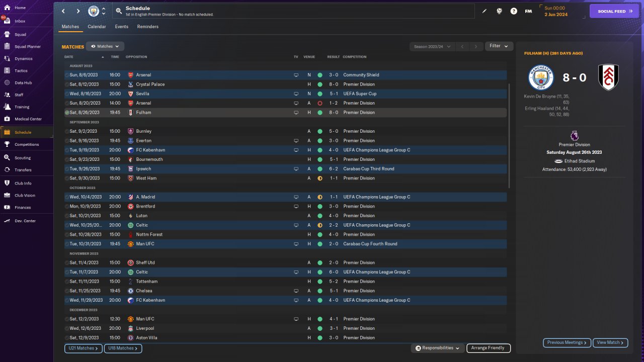Open Squad Planner icon in sidebar

7,47
